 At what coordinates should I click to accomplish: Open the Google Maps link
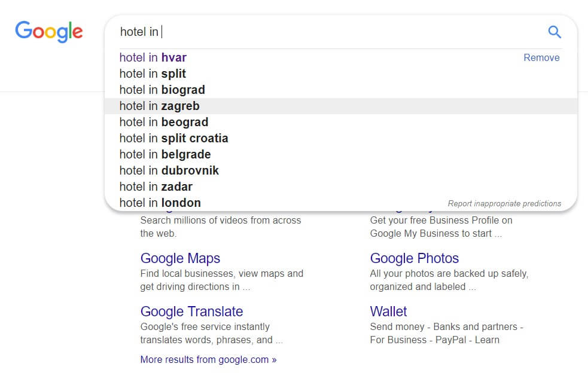tap(180, 258)
